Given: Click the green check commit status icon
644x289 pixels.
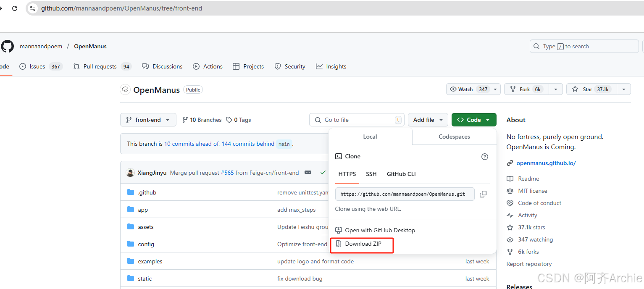Looking at the screenshot, I should [x=323, y=173].
